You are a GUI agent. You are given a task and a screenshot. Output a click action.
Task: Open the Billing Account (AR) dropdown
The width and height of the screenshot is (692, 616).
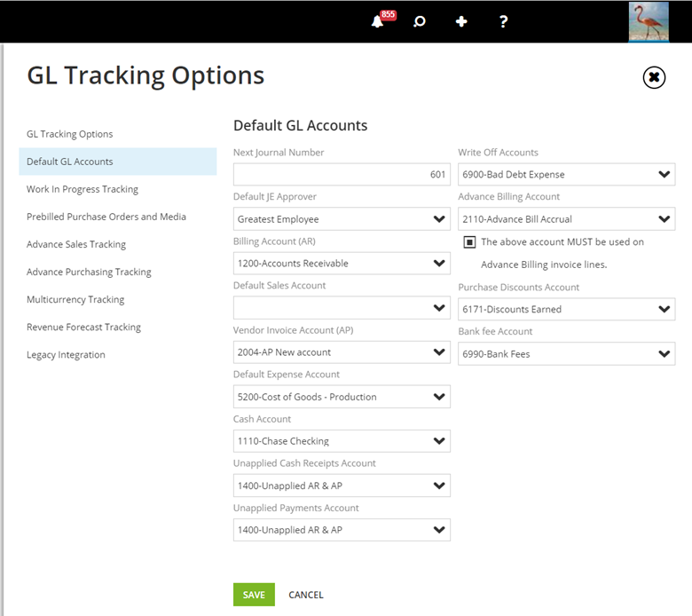342,264
